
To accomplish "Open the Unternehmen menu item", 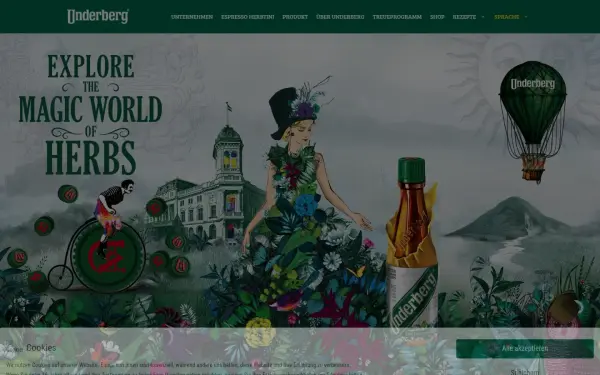I will pyautogui.click(x=192, y=17).
